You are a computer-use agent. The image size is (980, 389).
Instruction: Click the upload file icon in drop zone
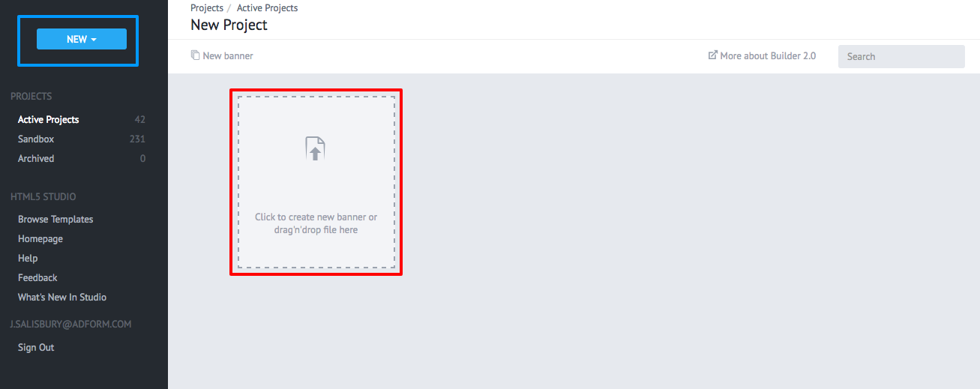pos(316,148)
